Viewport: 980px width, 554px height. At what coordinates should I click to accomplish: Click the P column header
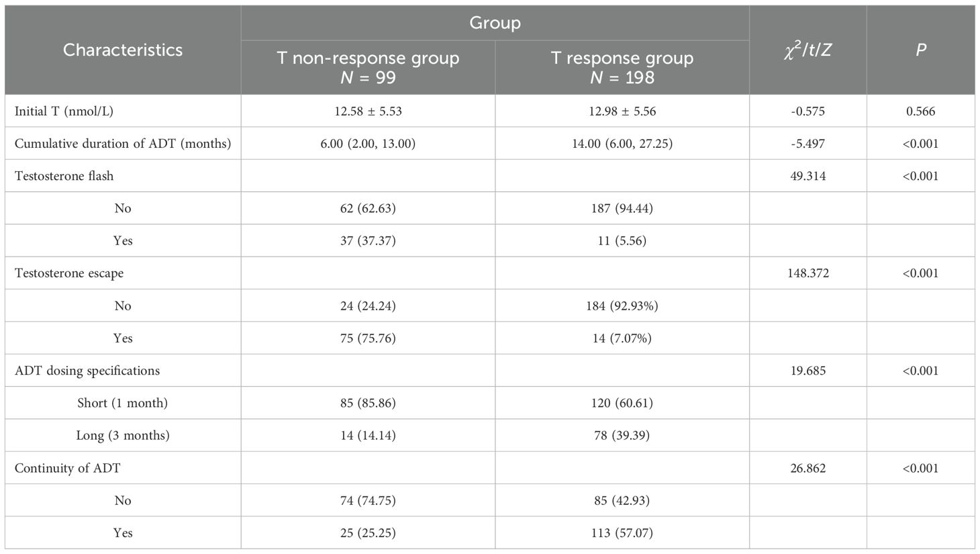pos(920,50)
